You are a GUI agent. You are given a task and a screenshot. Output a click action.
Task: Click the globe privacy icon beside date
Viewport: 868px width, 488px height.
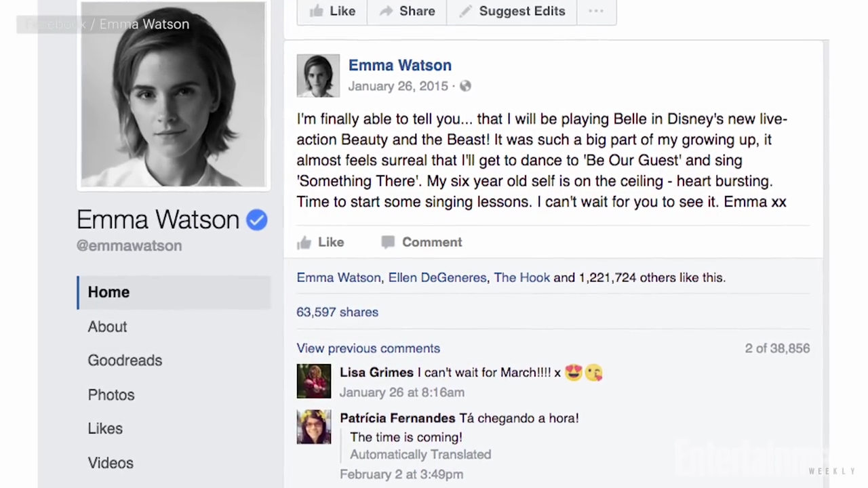(465, 86)
